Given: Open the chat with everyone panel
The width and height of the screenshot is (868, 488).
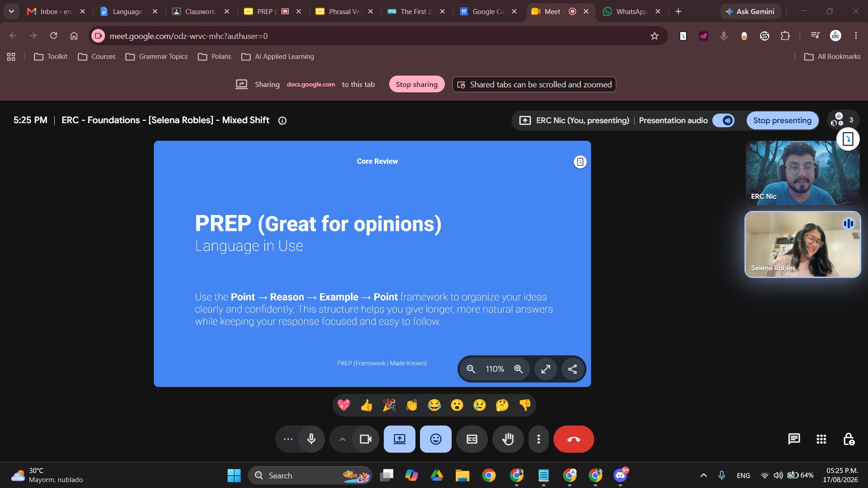Looking at the screenshot, I should (794, 439).
